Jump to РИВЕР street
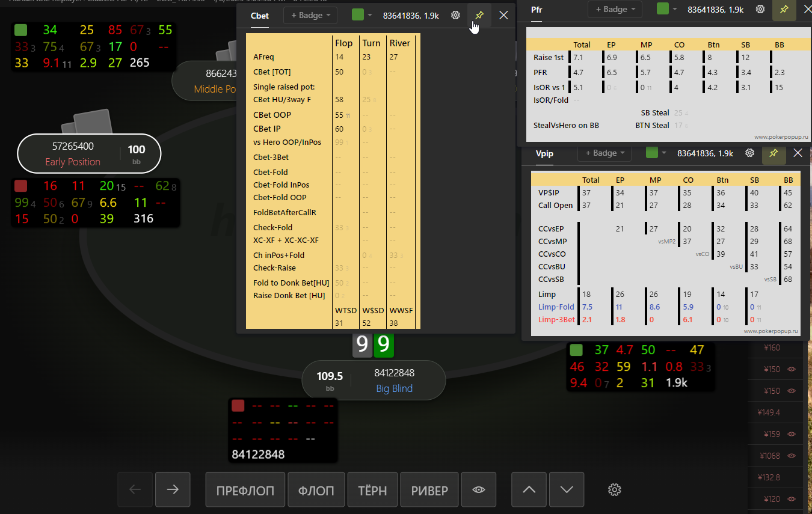Viewport: 812px width, 514px height. (429, 490)
